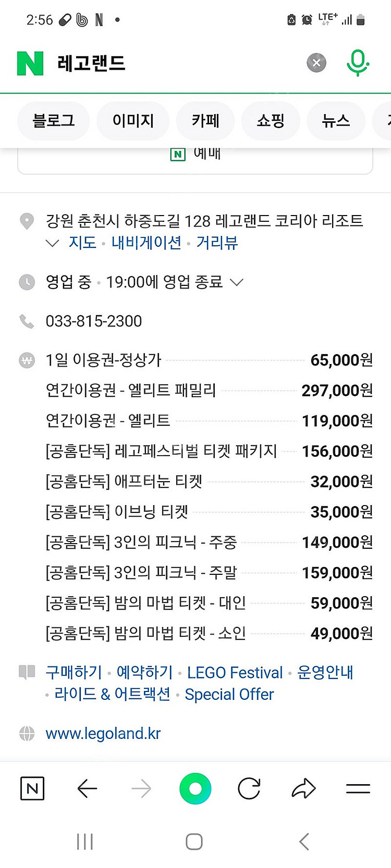Go back using the left arrow
The width and height of the screenshot is (391, 868).
87,789
